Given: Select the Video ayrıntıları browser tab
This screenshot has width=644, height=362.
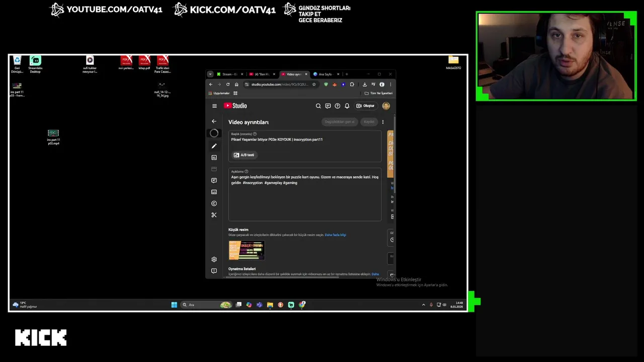Looking at the screenshot, I should click(x=294, y=74).
